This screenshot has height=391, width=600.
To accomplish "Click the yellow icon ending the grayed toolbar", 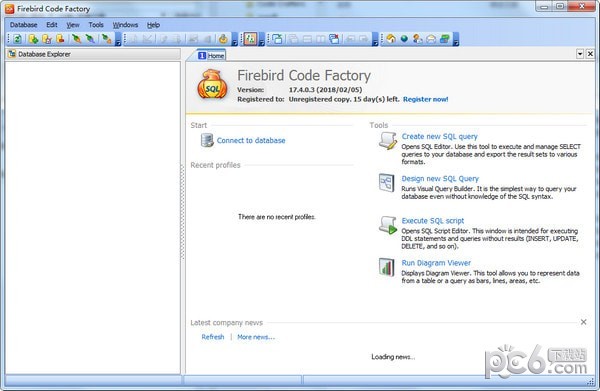I will [x=223, y=39].
